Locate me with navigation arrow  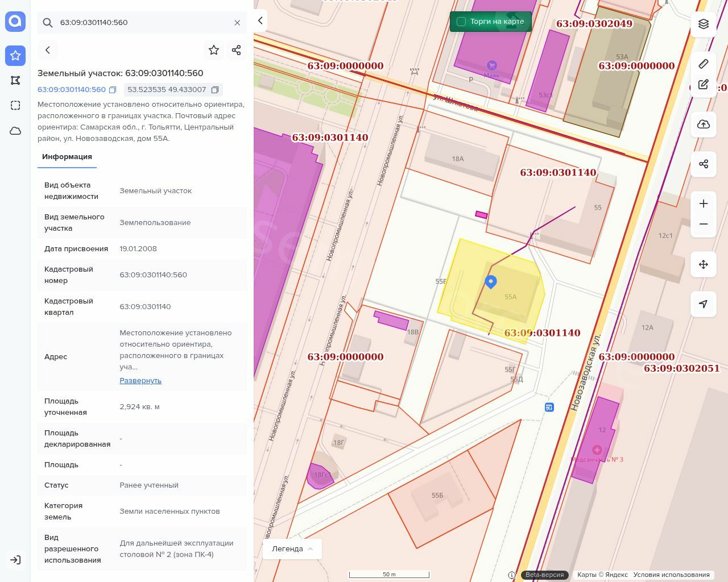pos(704,304)
